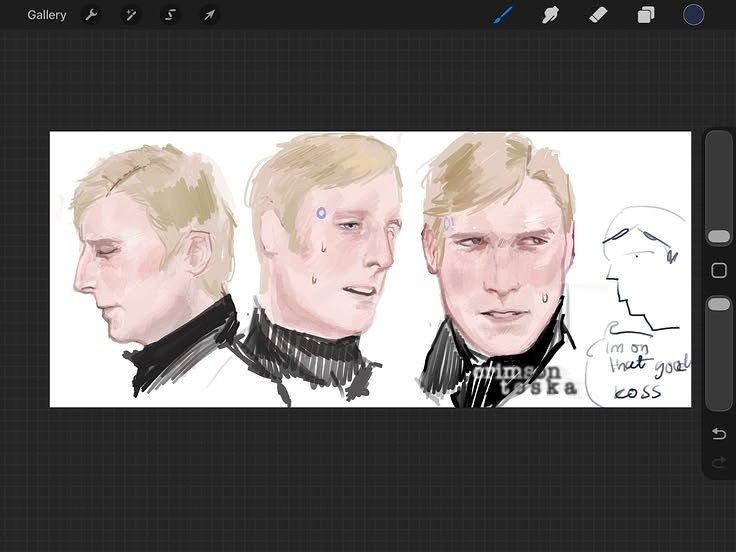Click the upper brush size slider track

(719, 188)
